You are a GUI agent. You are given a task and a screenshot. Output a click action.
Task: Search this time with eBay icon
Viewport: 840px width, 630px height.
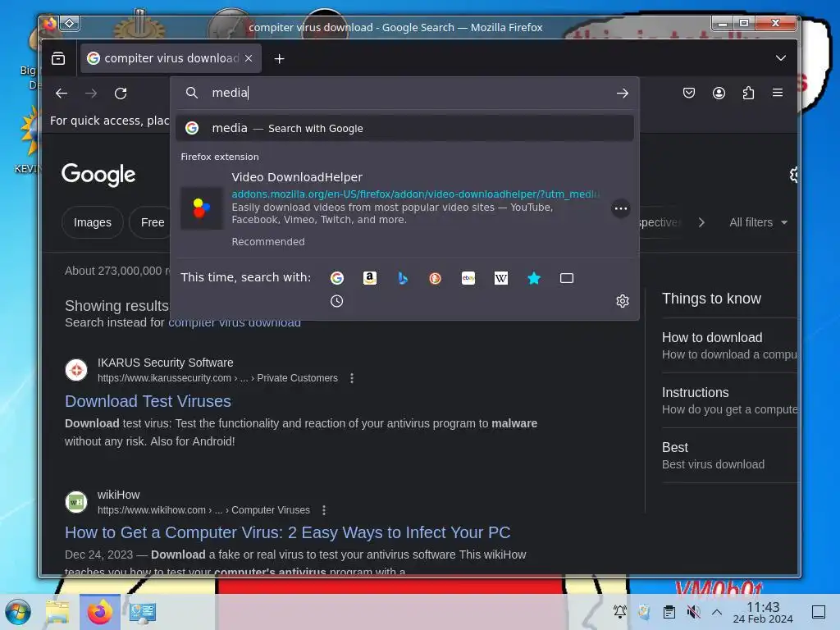point(468,278)
